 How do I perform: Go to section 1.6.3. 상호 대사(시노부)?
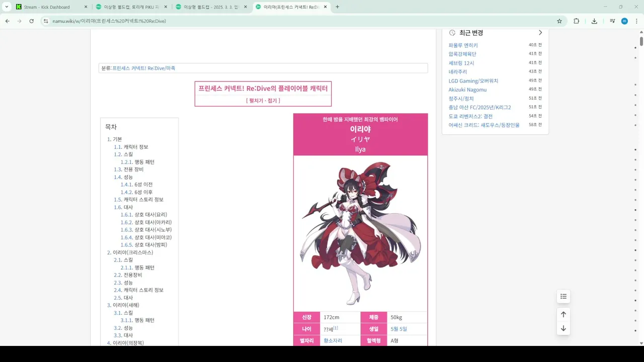[146, 230]
